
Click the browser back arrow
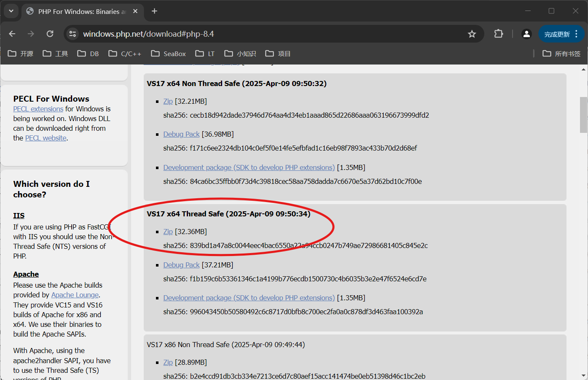pos(12,34)
